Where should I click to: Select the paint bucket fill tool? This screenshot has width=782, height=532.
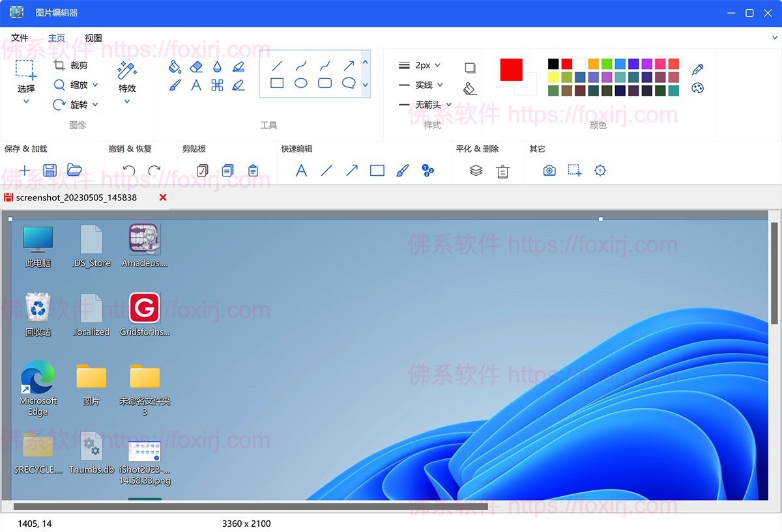[175, 66]
